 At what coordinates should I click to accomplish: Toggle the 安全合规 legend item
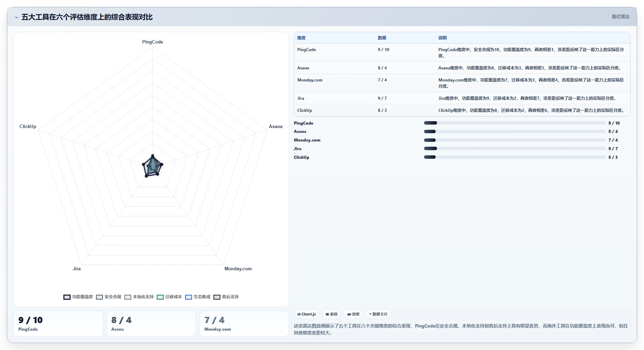point(109,297)
